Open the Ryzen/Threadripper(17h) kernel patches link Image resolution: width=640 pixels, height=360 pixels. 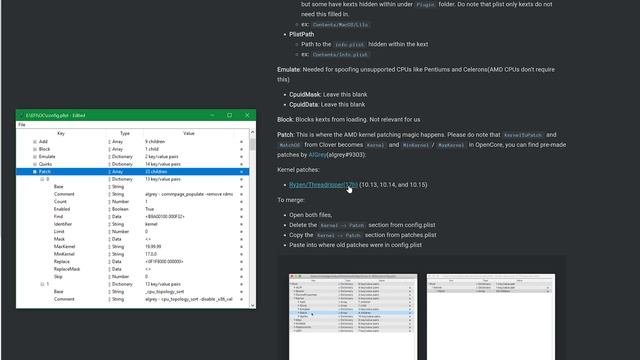point(323,185)
